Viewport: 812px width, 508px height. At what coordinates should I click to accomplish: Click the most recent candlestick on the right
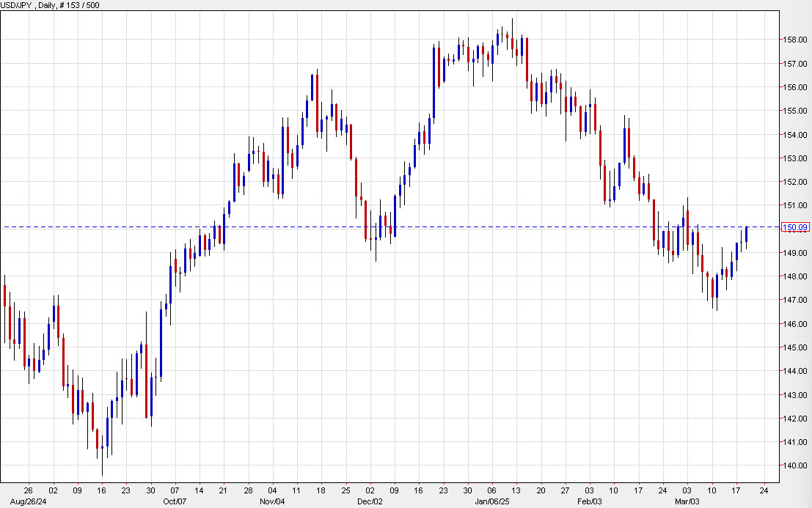(747, 235)
